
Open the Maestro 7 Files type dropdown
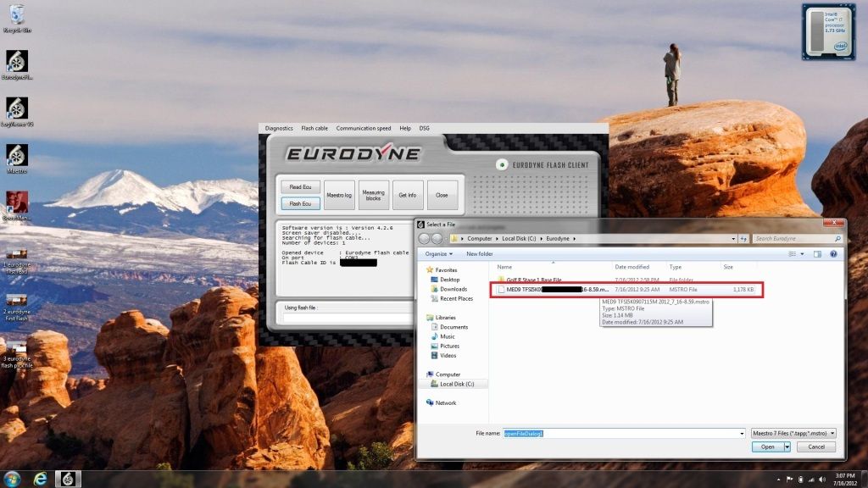point(793,433)
